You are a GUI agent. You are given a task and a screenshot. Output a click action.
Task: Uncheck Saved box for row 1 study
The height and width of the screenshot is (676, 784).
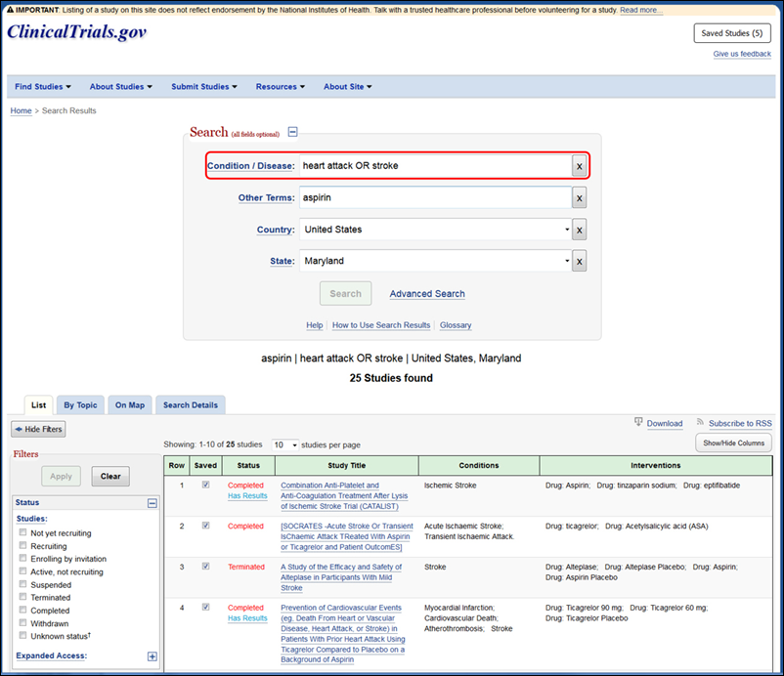205,485
